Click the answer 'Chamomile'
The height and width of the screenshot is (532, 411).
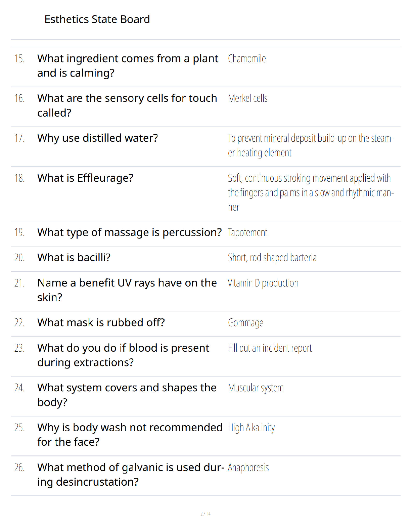point(247,59)
